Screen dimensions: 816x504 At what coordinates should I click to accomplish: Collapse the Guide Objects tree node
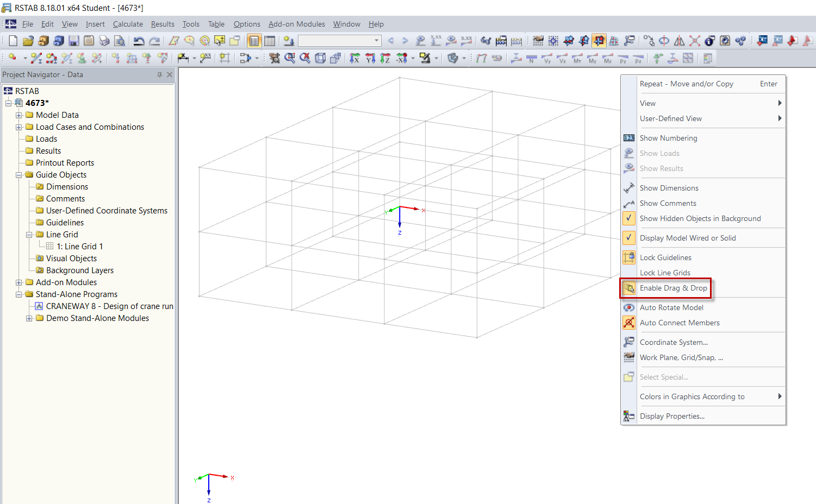click(x=19, y=175)
